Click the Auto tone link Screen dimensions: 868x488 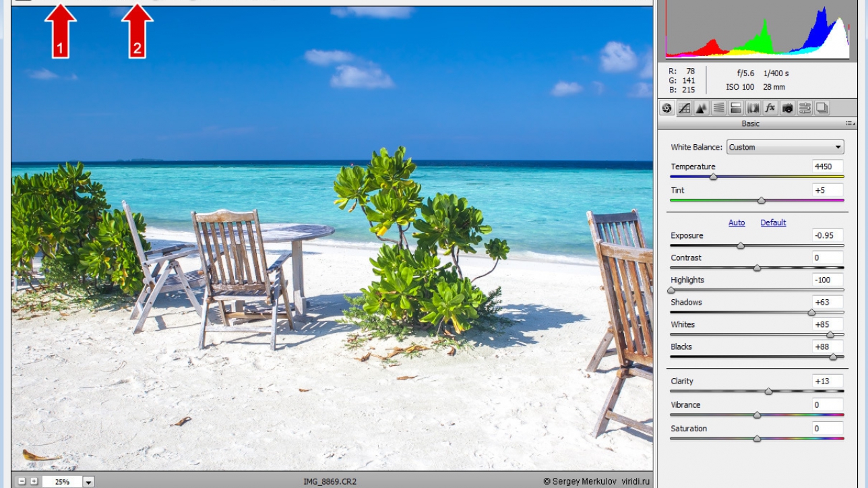[x=737, y=223]
